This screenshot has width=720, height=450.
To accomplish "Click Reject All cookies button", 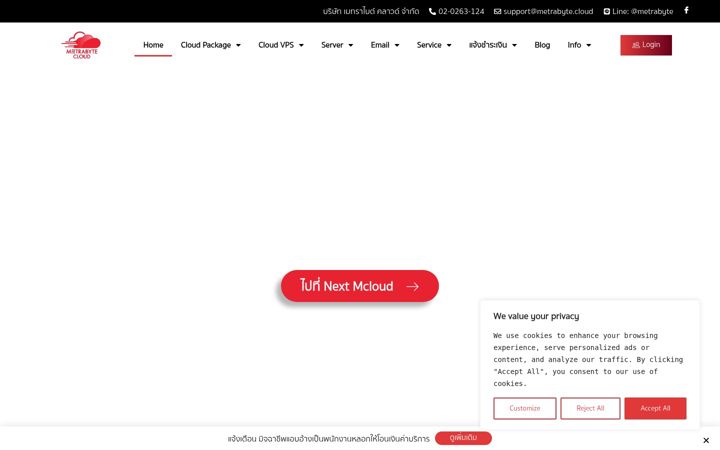I will tap(590, 408).
